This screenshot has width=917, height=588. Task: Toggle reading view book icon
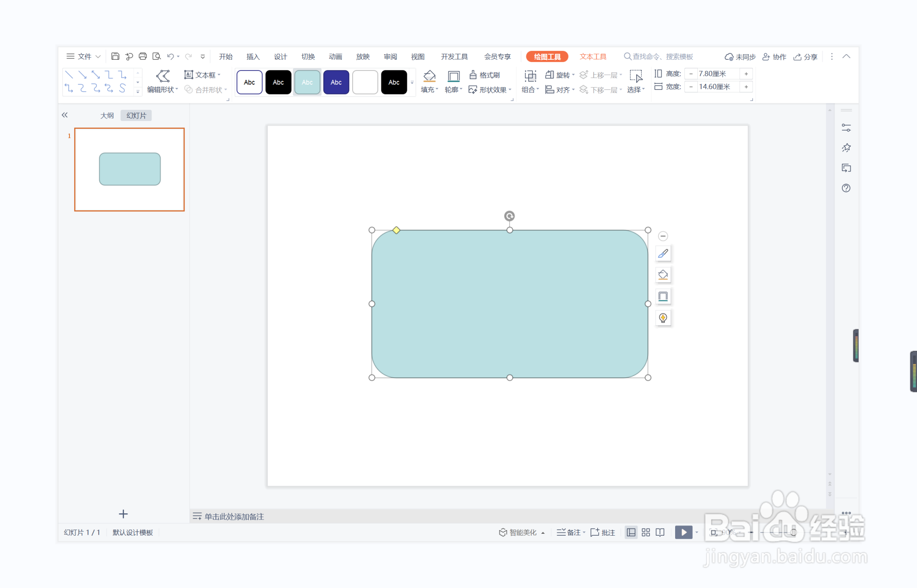(x=660, y=532)
